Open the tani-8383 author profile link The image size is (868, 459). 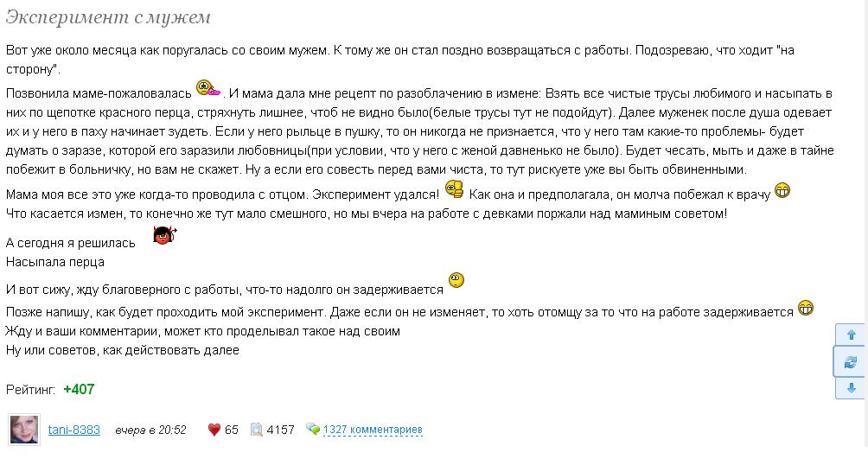coord(74,430)
